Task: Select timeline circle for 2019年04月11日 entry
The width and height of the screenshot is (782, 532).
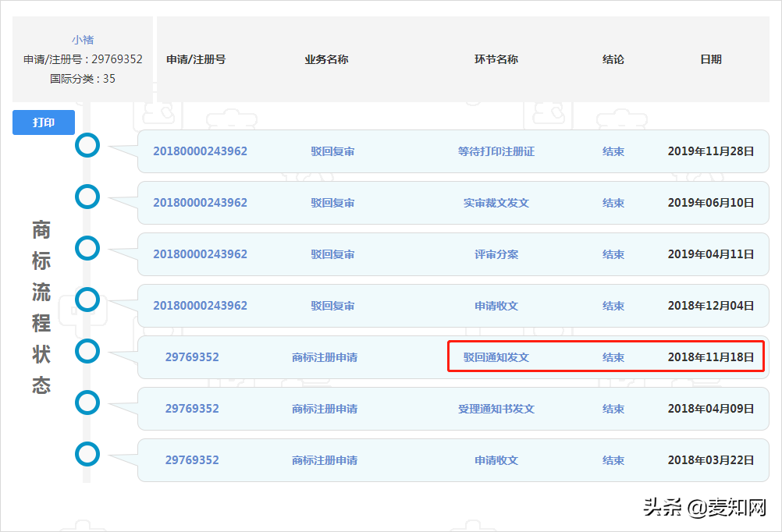Action: [x=87, y=248]
